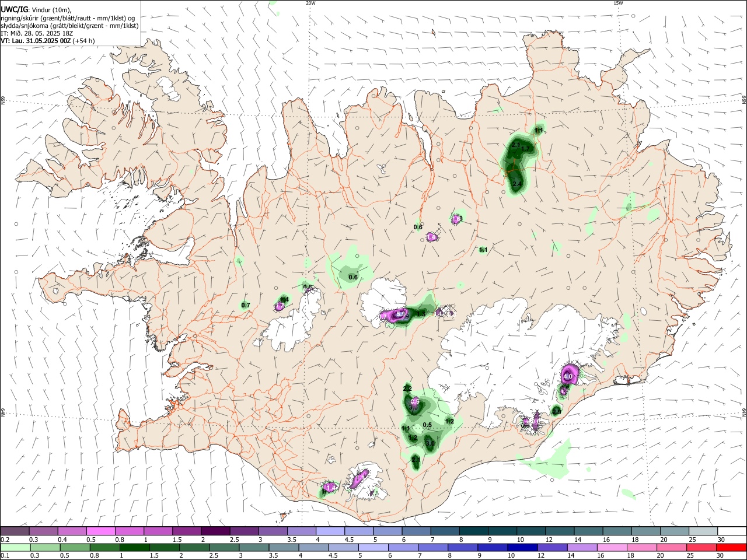Image resolution: width=747 pixels, height=560 pixels.
Task: Click the '0.7' precipitation value in the west
Action: click(246, 305)
